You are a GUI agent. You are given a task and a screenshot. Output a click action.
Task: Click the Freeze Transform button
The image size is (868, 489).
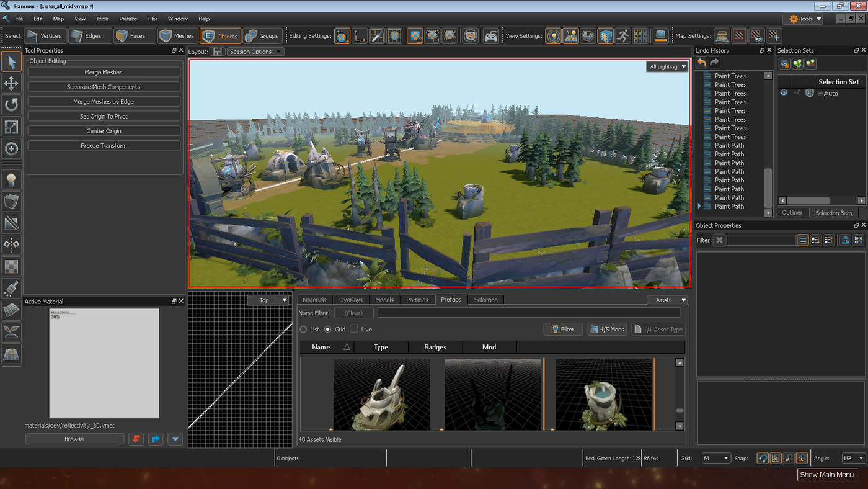point(104,146)
